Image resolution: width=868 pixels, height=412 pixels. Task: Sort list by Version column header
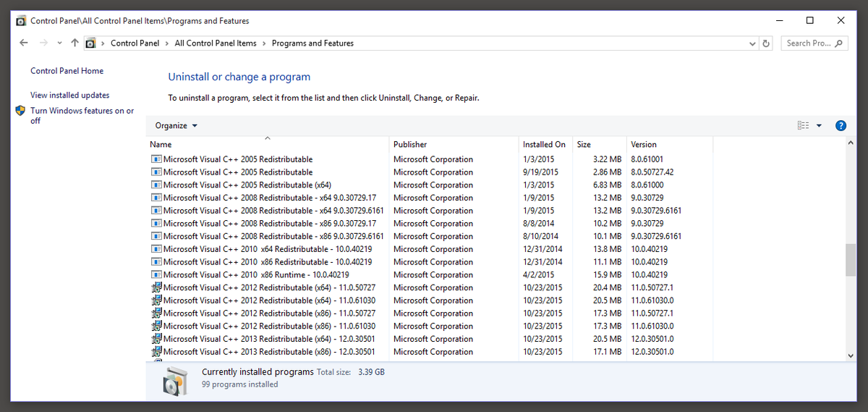(670, 144)
